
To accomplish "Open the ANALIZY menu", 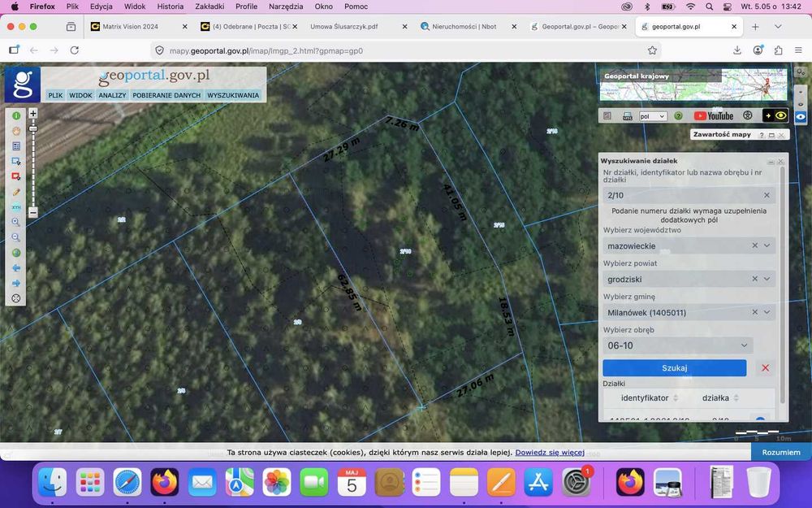I will tap(112, 95).
